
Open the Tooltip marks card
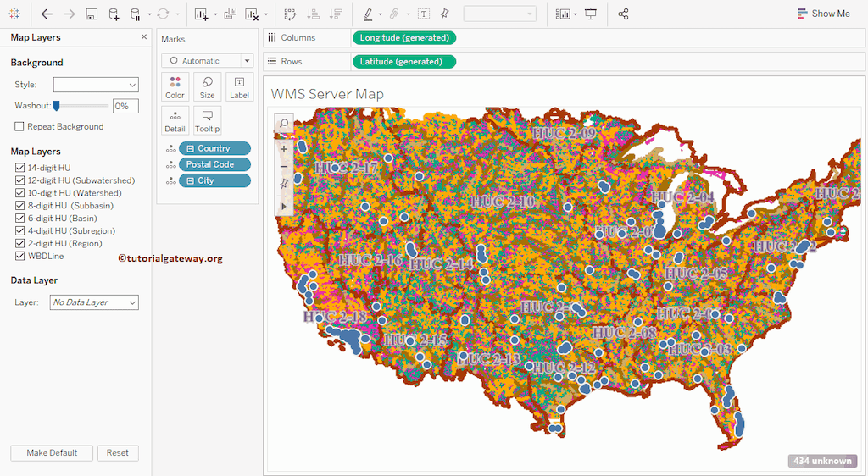pyautogui.click(x=207, y=121)
